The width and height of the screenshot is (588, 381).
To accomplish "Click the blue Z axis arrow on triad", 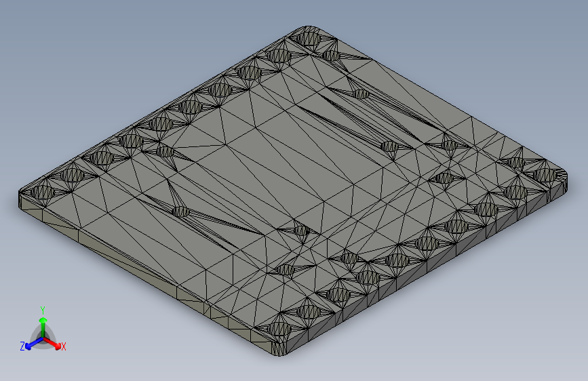I will tap(34, 343).
